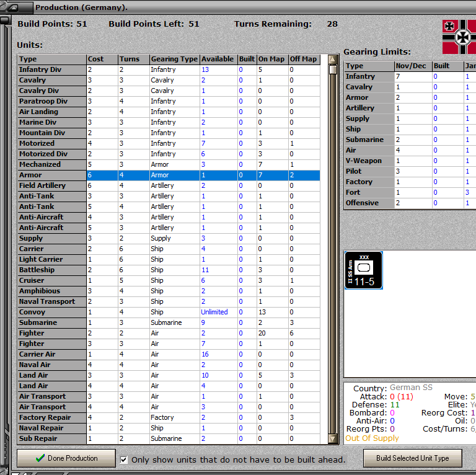476x475 pixels.
Task: Click the German flag icon
Action: click(x=459, y=37)
